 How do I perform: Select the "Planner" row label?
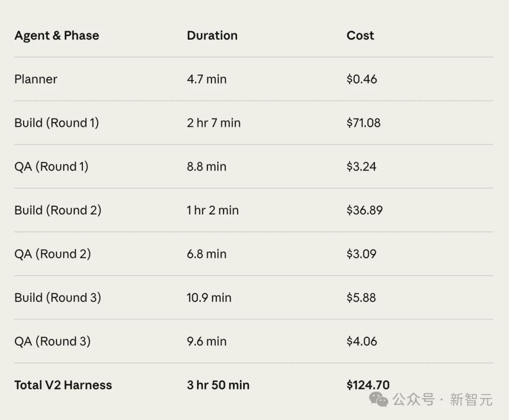coord(36,79)
